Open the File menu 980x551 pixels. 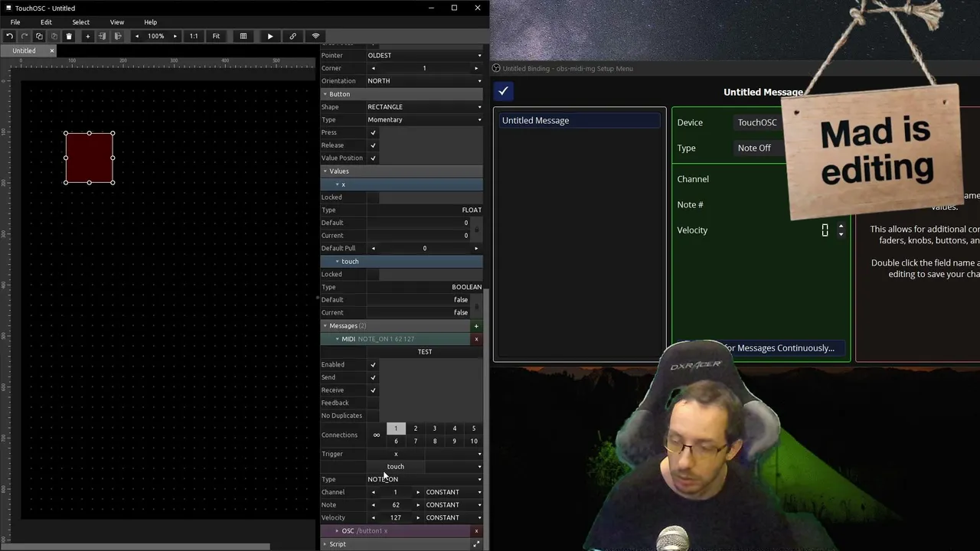(x=15, y=22)
